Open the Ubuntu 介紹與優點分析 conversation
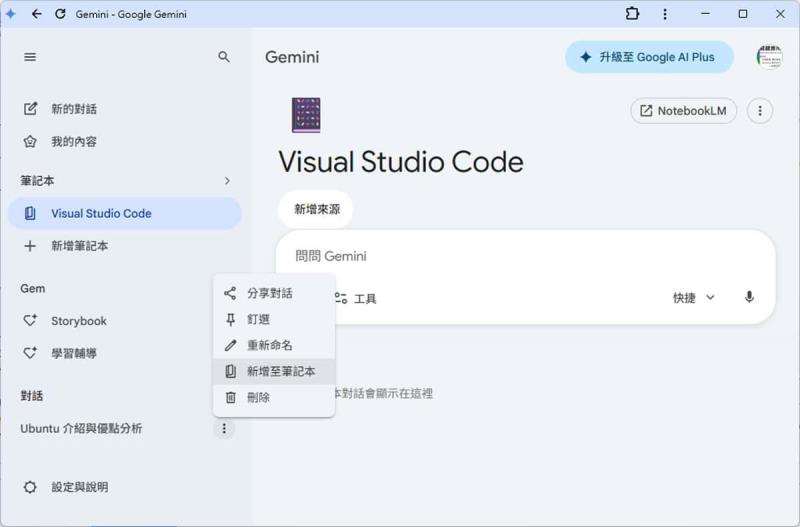 (x=81, y=429)
